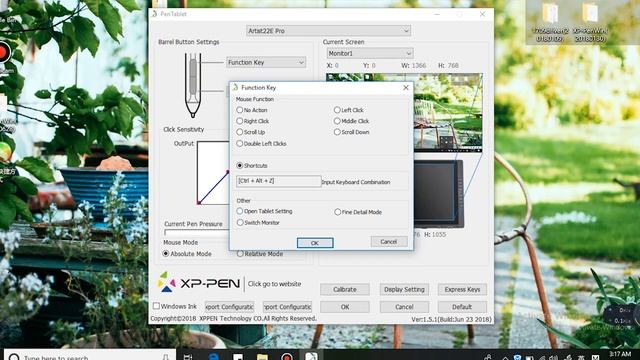Image resolution: width=640 pixels, height=360 pixels.
Task: Click the Windows search box
Action: [90, 355]
